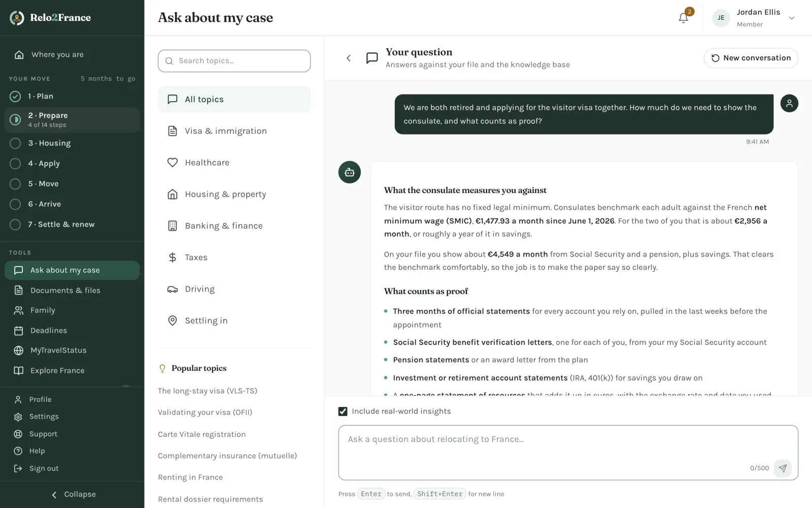Open Profile in the sidebar
The image size is (812, 508).
[72, 399]
